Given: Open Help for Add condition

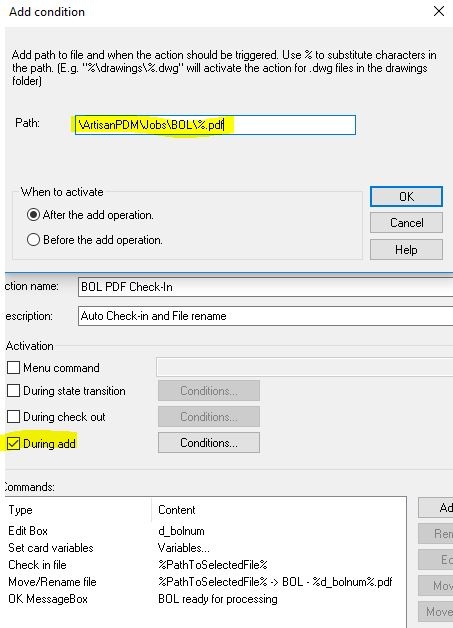Looking at the screenshot, I should [x=406, y=250].
